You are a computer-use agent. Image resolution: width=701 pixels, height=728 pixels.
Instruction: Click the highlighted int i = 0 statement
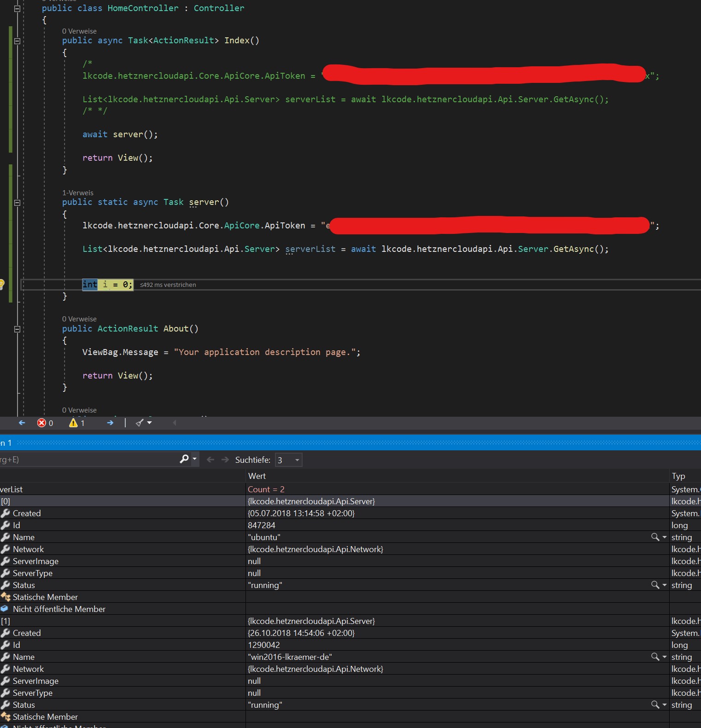pyautogui.click(x=108, y=285)
